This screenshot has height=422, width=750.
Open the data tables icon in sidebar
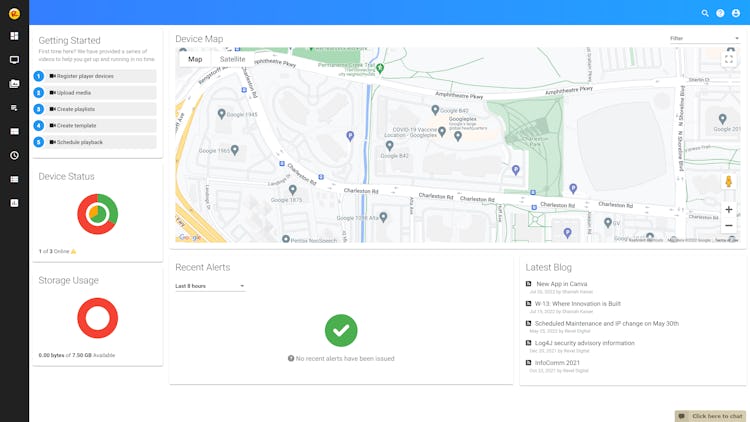pos(14,179)
